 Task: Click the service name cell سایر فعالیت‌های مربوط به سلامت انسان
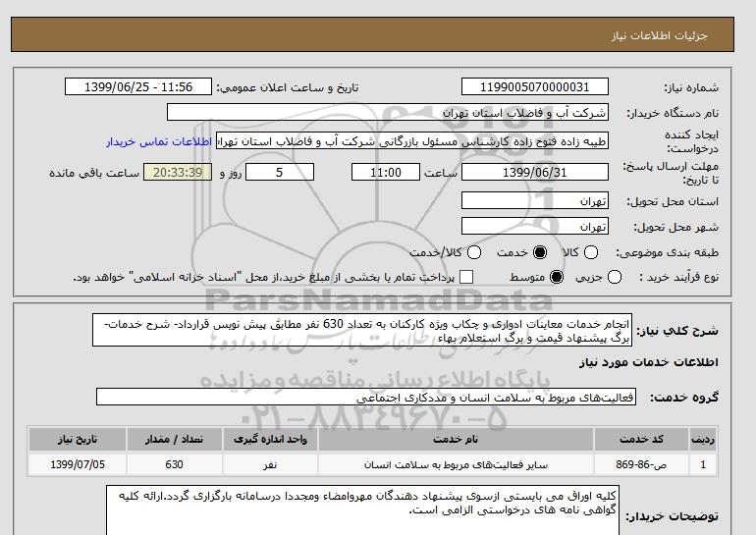456,464
